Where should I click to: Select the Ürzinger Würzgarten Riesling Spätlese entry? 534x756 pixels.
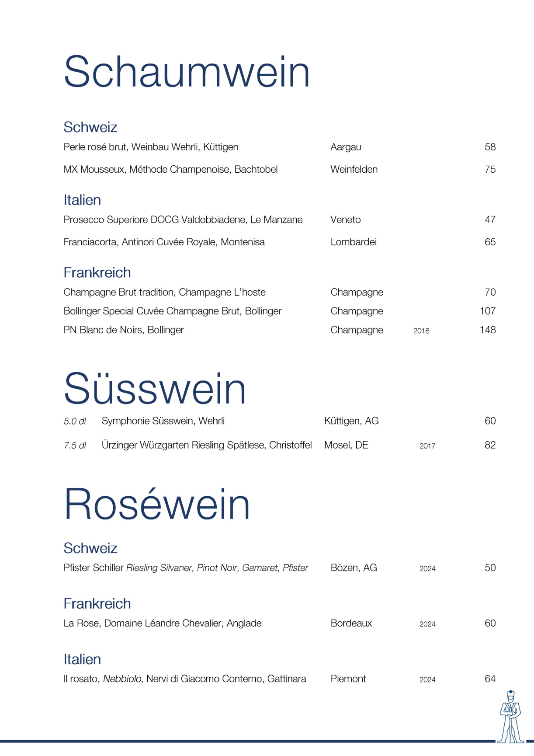(206, 445)
